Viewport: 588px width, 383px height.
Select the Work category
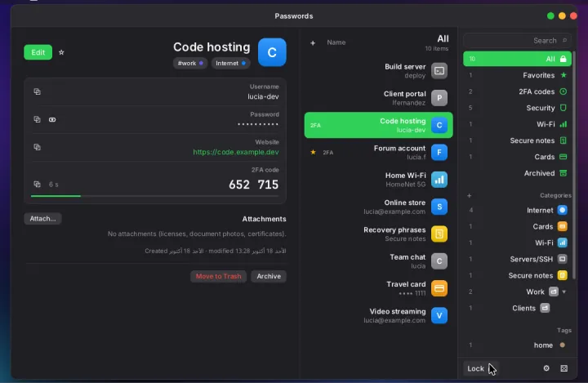(x=517, y=292)
